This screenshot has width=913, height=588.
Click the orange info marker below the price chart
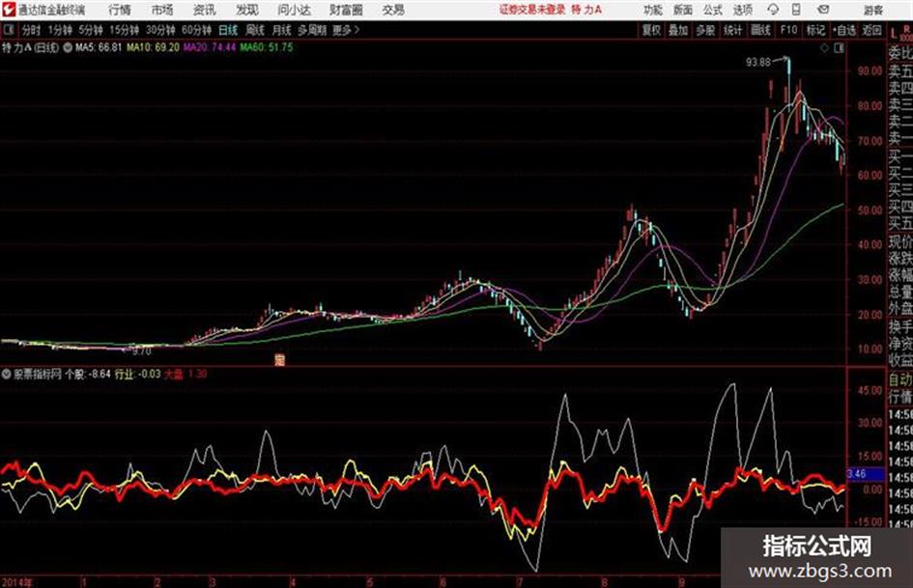point(280,360)
